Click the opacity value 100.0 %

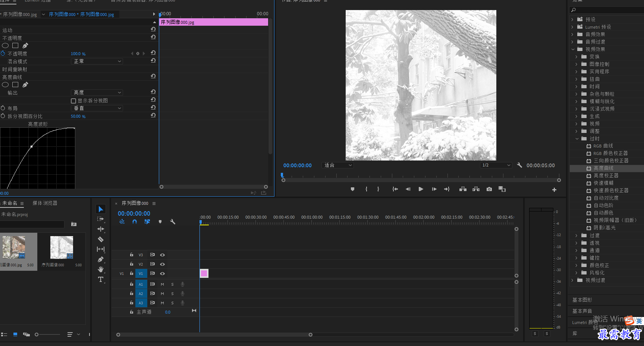78,54
